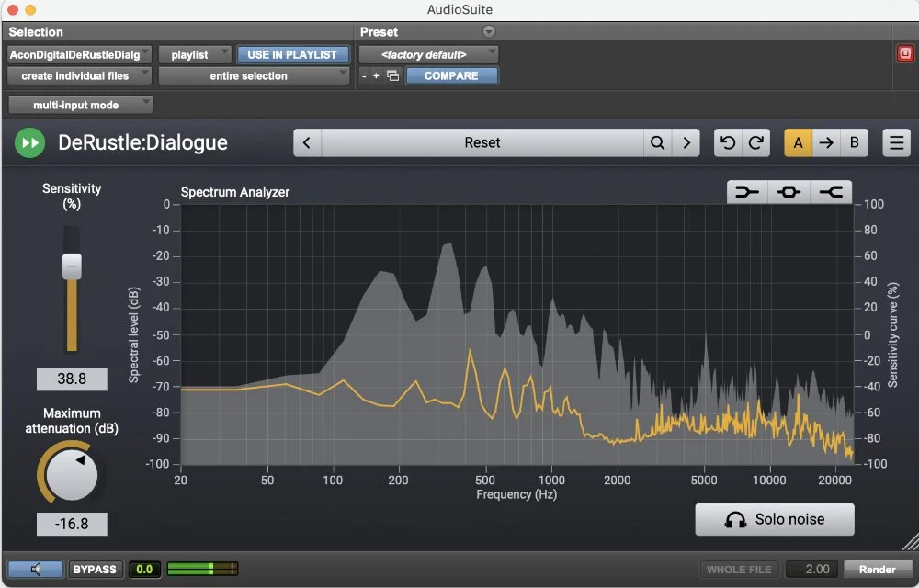The width and height of the screenshot is (919, 588).
Task: Undo last change in DeRustle
Action: click(x=728, y=143)
